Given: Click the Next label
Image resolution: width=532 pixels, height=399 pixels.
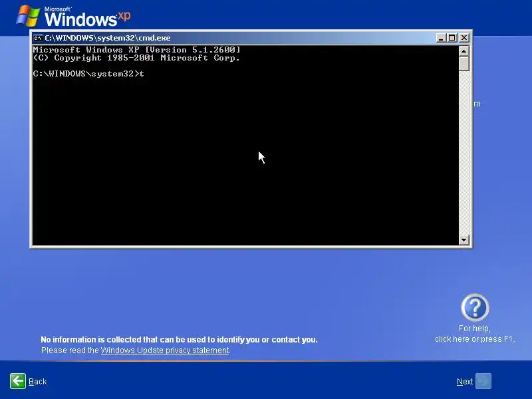Looking at the screenshot, I should [x=464, y=382].
